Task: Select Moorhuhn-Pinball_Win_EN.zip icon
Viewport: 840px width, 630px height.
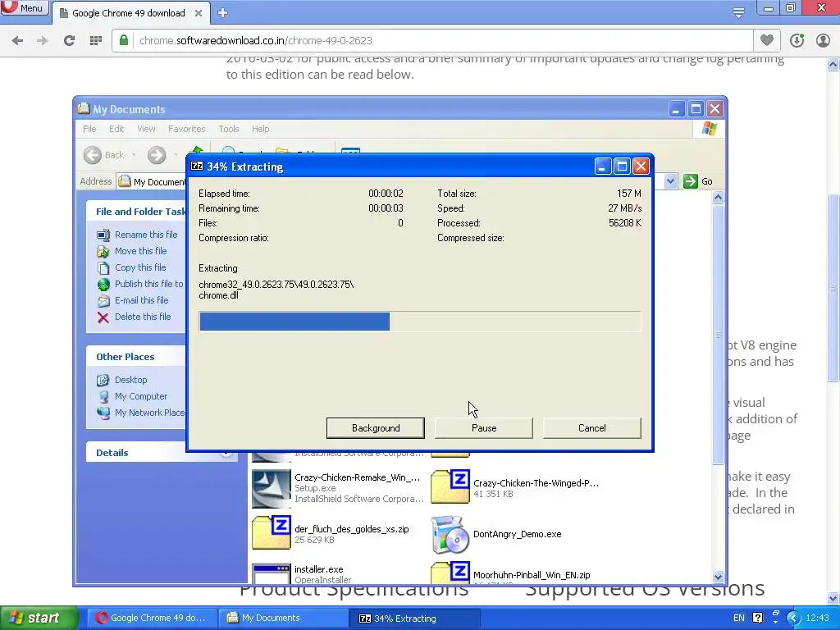Action: (450, 573)
